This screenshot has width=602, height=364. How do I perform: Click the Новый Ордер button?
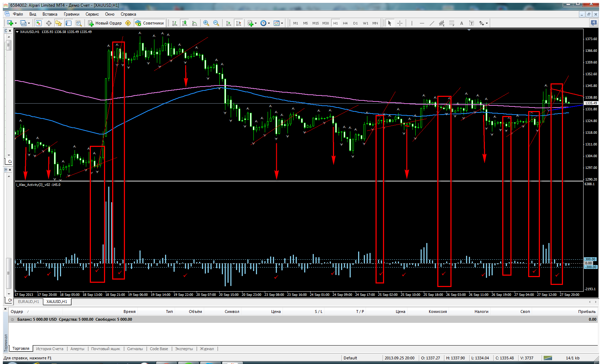tap(105, 23)
